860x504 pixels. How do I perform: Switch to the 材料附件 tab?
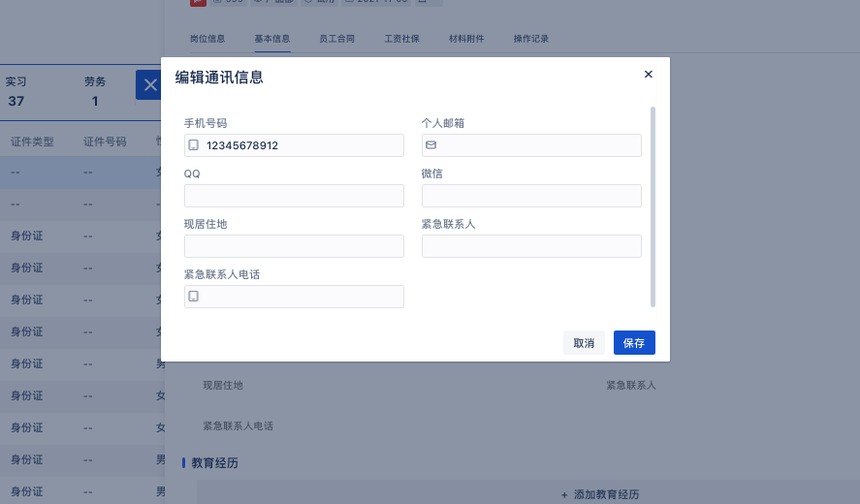(466, 39)
